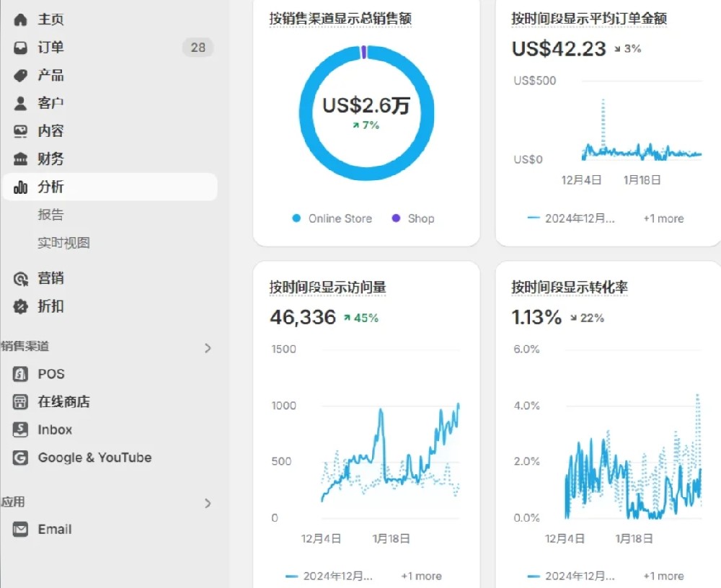The height and width of the screenshot is (588, 721).
Task: Open the Inbox channel link
Action: 56,430
